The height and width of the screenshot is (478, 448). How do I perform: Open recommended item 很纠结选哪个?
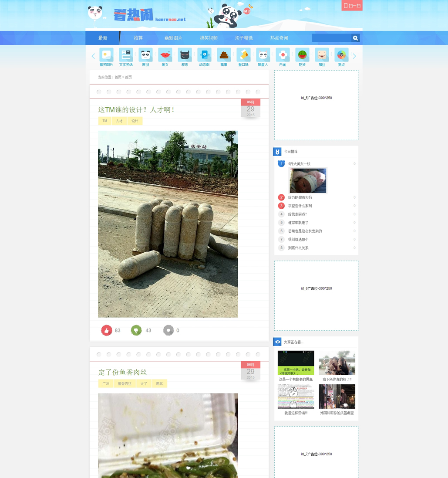click(298, 239)
